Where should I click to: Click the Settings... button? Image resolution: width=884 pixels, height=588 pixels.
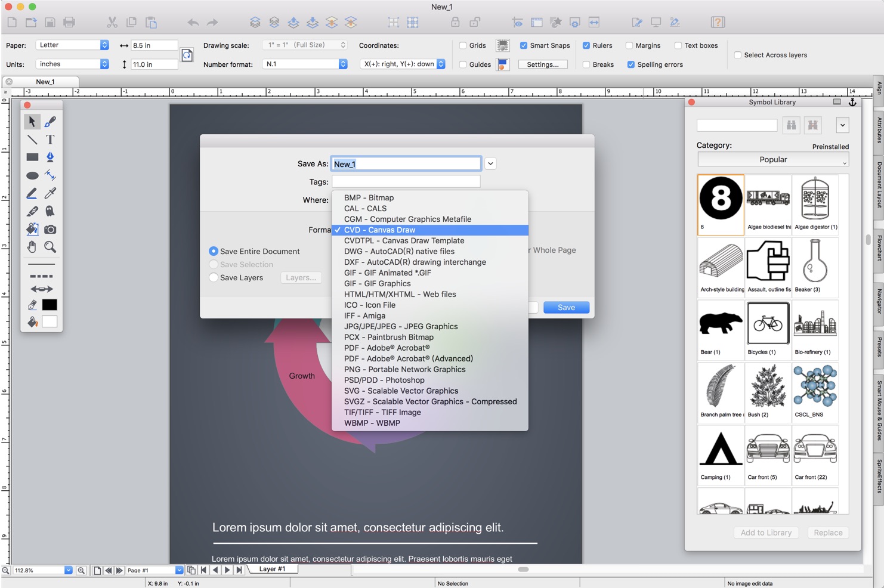click(x=543, y=64)
